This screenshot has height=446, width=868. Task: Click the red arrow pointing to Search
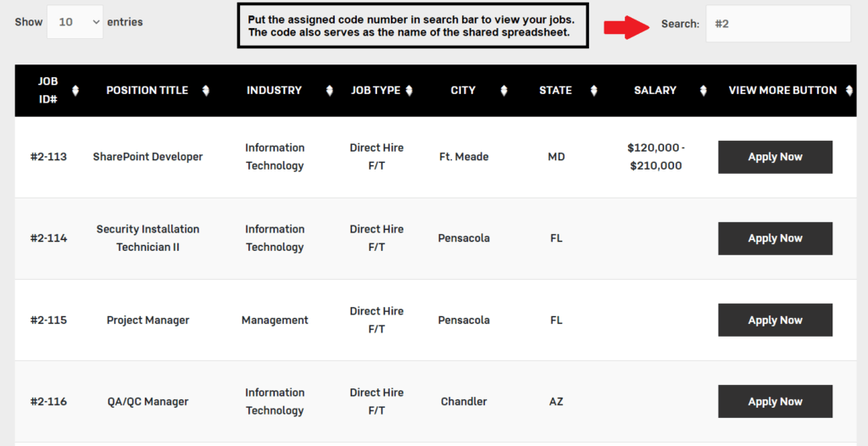(626, 26)
